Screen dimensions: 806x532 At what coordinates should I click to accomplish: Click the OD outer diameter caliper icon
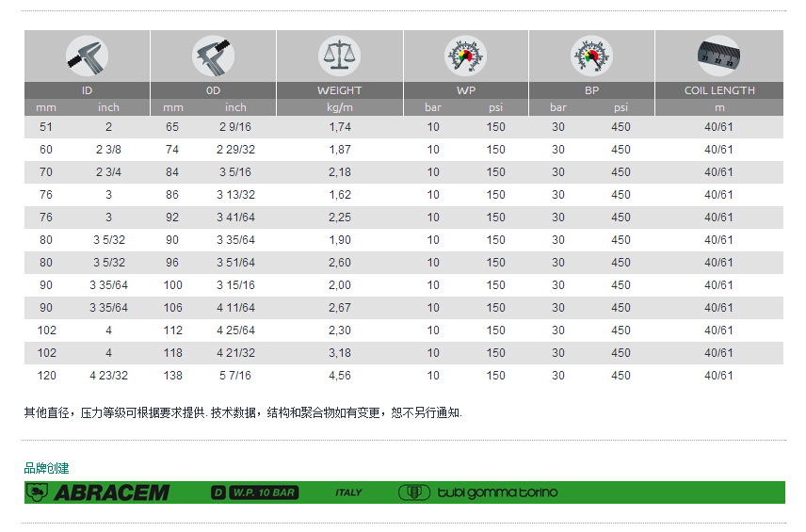click(x=213, y=56)
